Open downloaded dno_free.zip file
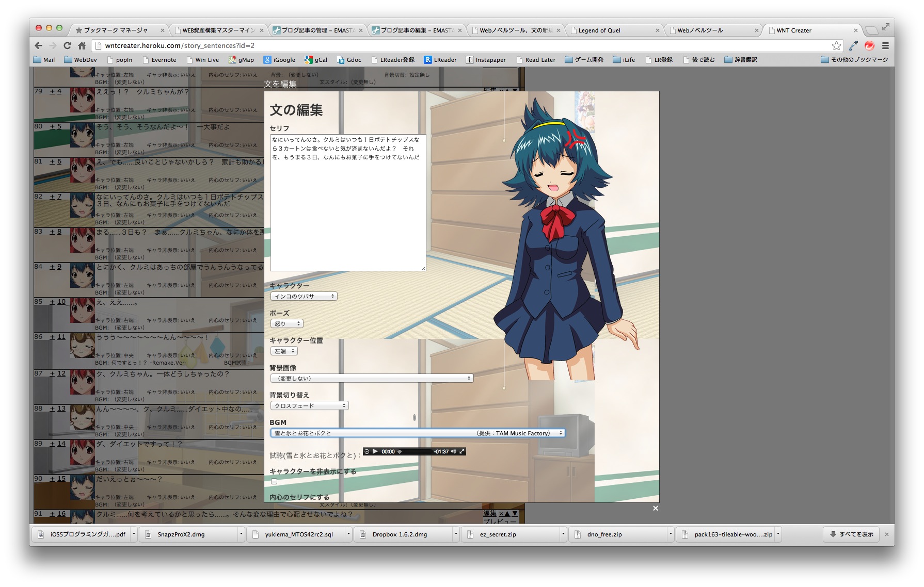 pos(618,534)
